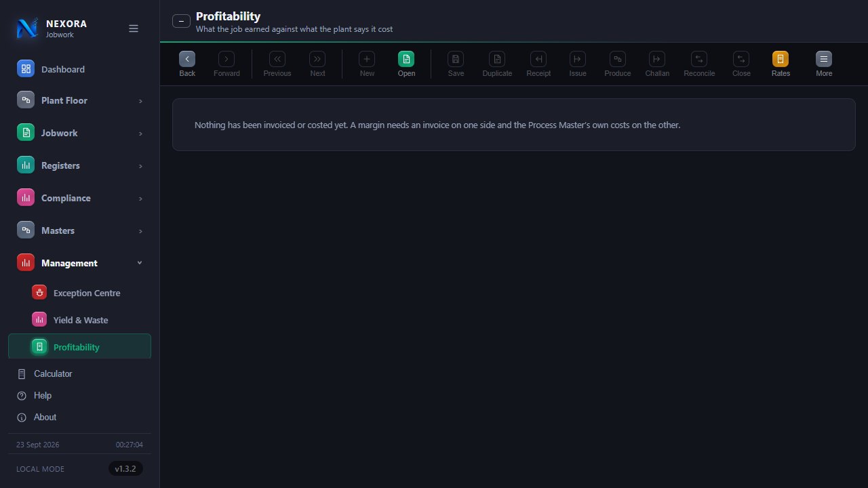The width and height of the screenshot is (868, 488).
Task: Open Yield & Waste page
Action: [x=80, y=320]
